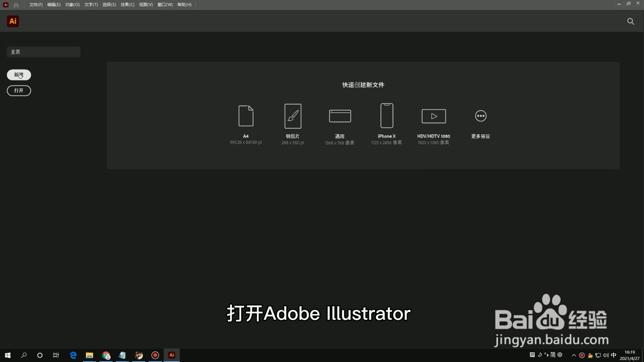Image resolution: width=644 pixels, height=362 pixels.
Task: Choose the 明信片 postcard preset icon
Action: coord(293,116)
